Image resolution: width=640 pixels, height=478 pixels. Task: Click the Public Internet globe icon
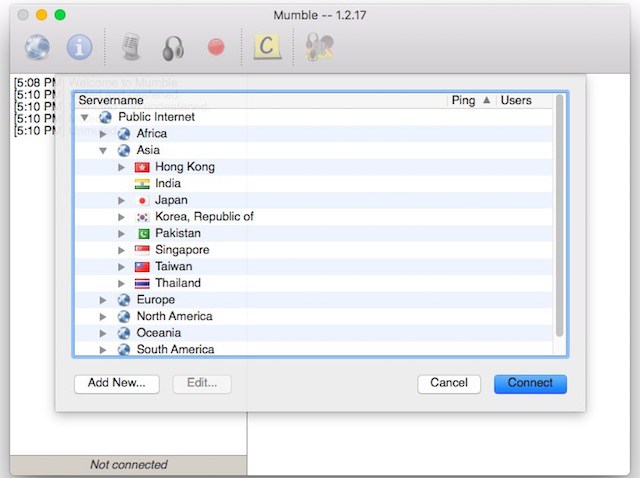[x=105, y=117]
